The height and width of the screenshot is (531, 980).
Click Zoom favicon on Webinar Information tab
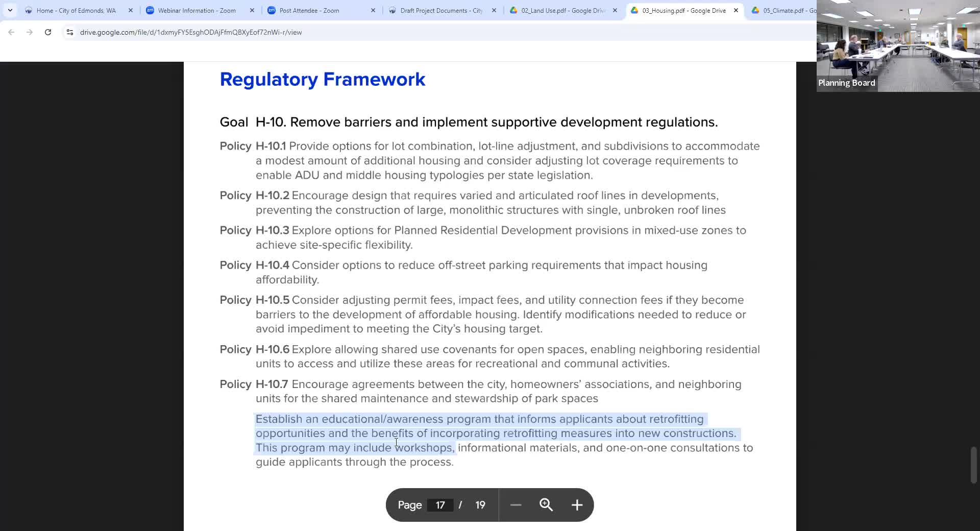[x=150, y=10]
